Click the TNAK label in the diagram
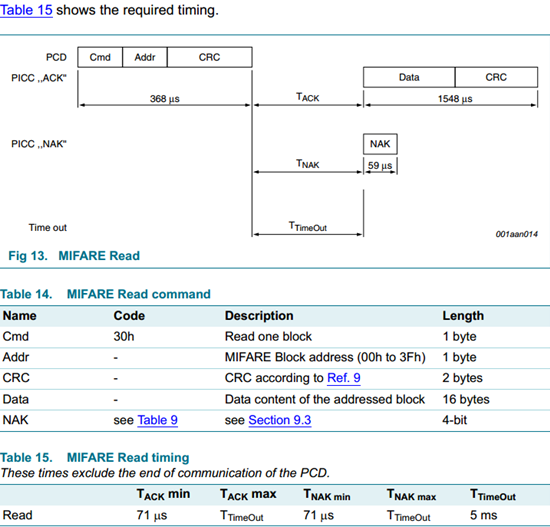Viewport: 550px width, 527px height. coord(308,164)
